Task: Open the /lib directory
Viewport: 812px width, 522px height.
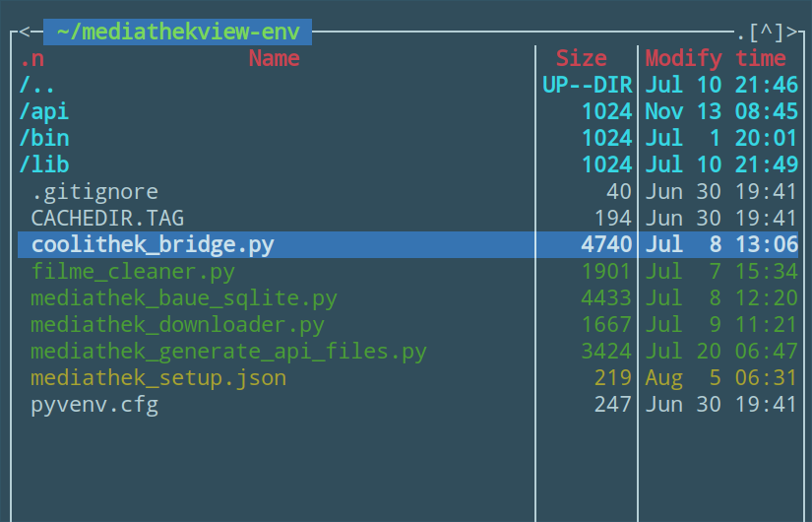Action: pos(44,164)
